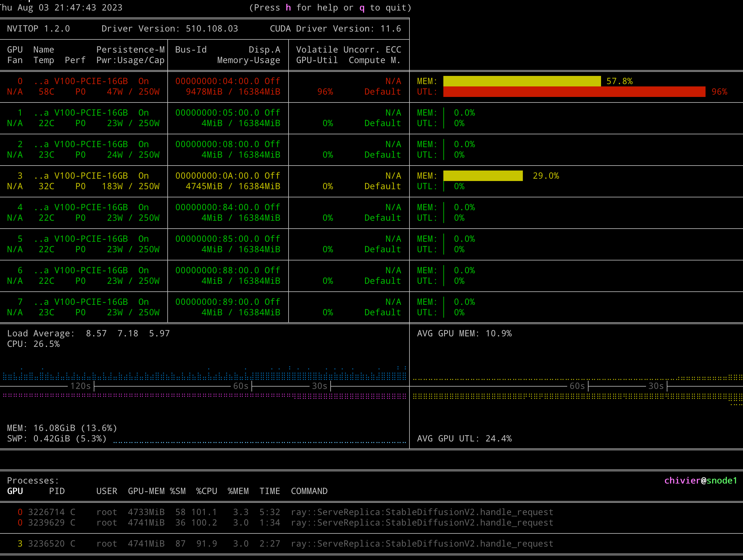
Task: Click GPU 7 bus id 00000000:89:00.0
Action: [217, 302]
